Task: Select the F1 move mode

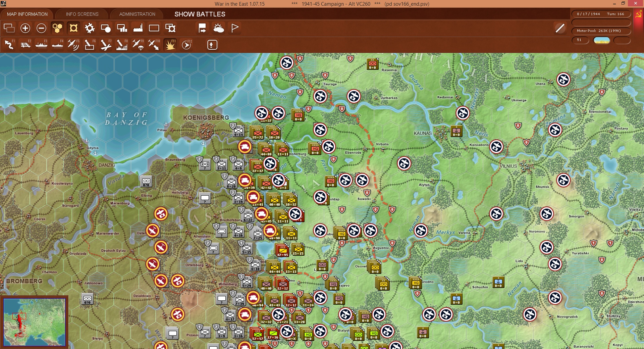Action: (x=9, y=45)
